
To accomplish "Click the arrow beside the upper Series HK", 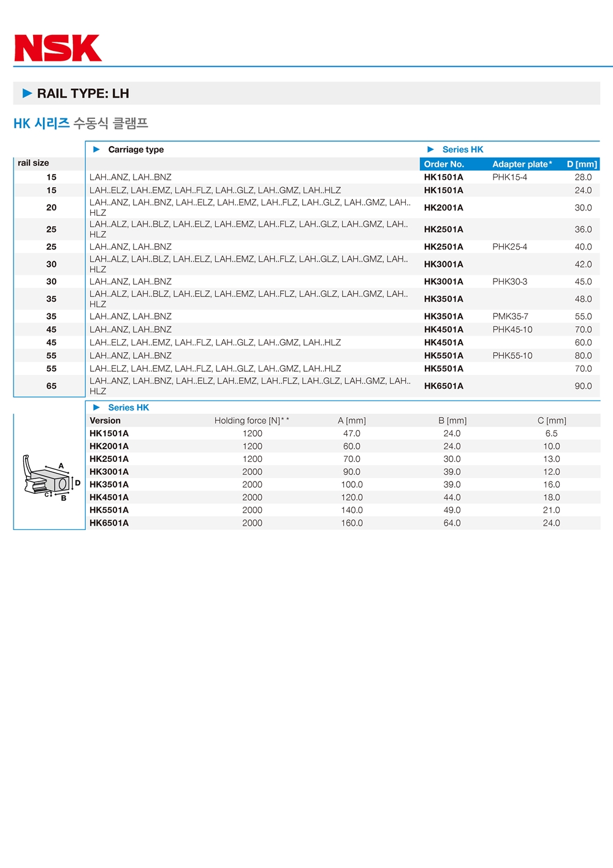I will click(430, 149).
